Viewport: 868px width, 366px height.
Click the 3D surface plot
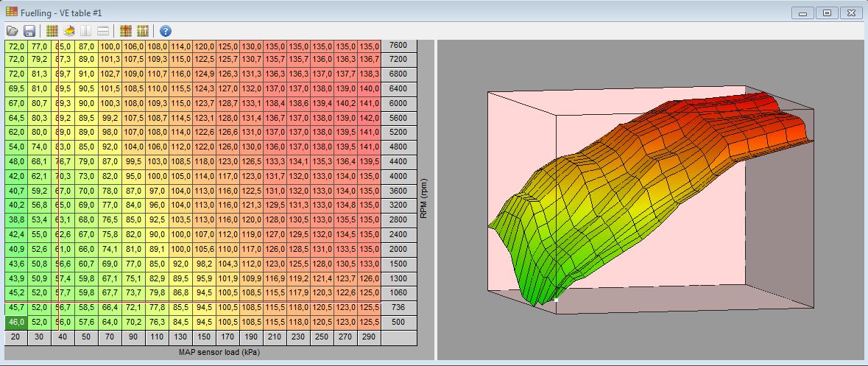pos(649,199)
